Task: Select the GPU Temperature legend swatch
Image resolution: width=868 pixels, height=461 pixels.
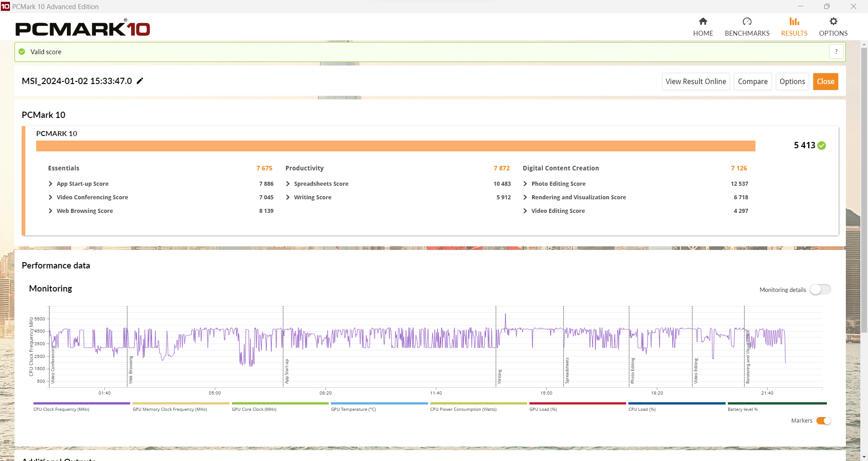Action: tap(379, 404)
